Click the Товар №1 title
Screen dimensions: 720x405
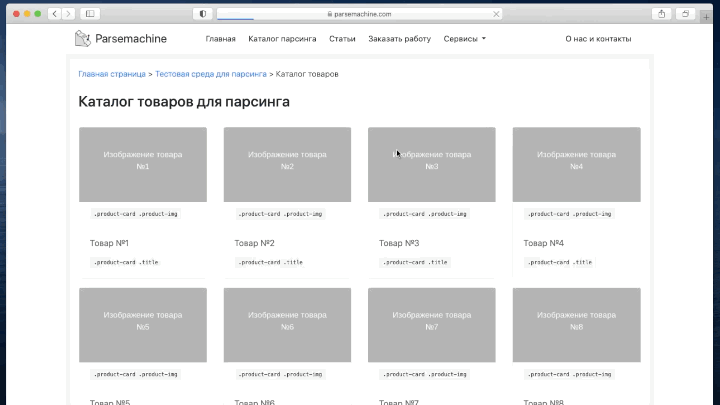coord(109,243)
